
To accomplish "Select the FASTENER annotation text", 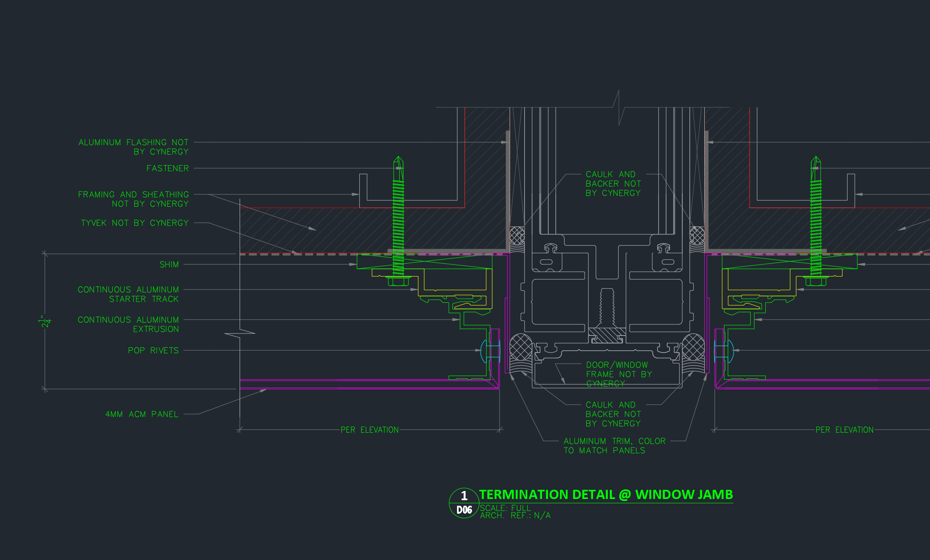I will click(x=167, y=168).
